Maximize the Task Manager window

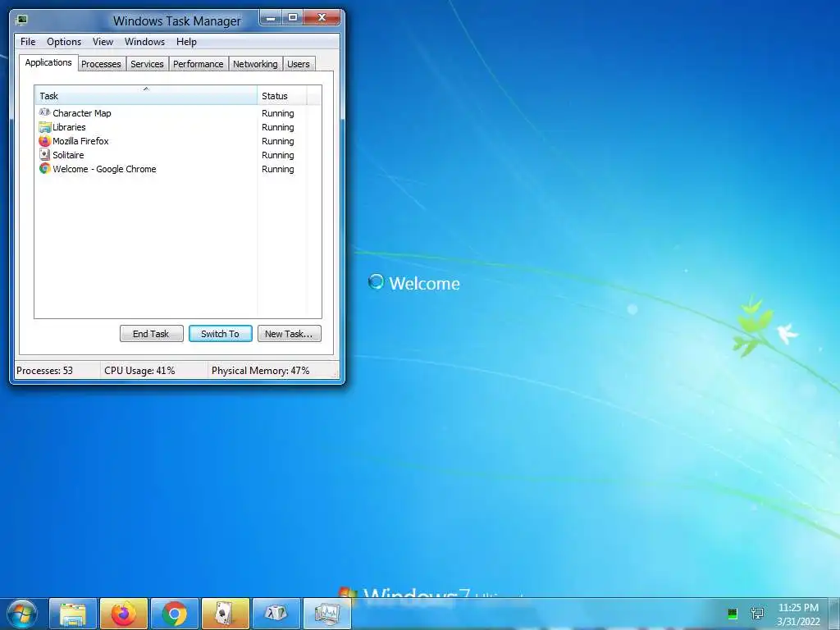[293, 18]
